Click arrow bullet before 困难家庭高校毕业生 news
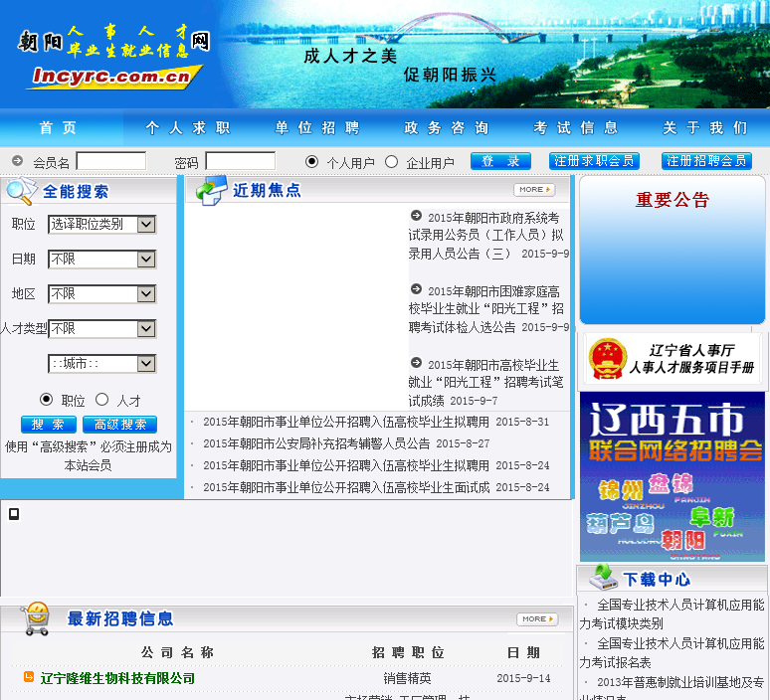Screen dimensions: 770x700 416,289
